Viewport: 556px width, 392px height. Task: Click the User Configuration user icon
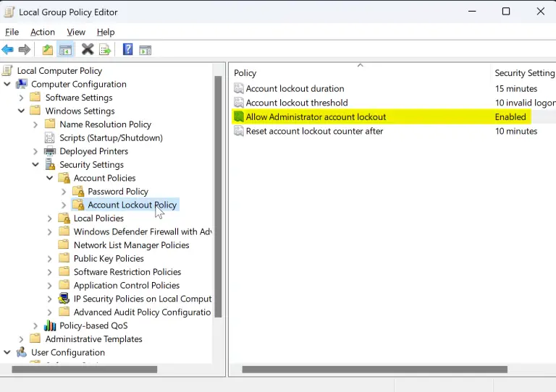[22, 352]
